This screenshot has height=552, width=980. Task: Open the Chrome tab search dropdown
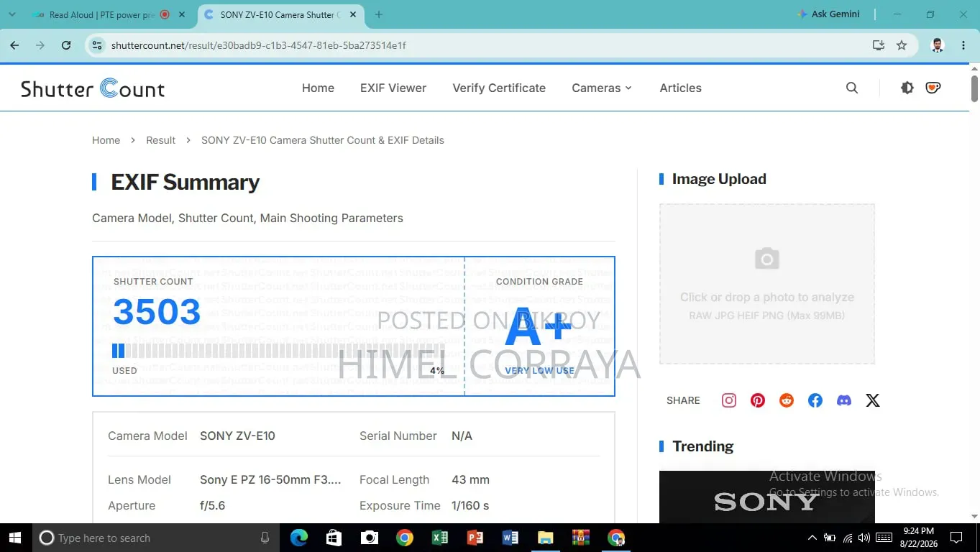12,14
